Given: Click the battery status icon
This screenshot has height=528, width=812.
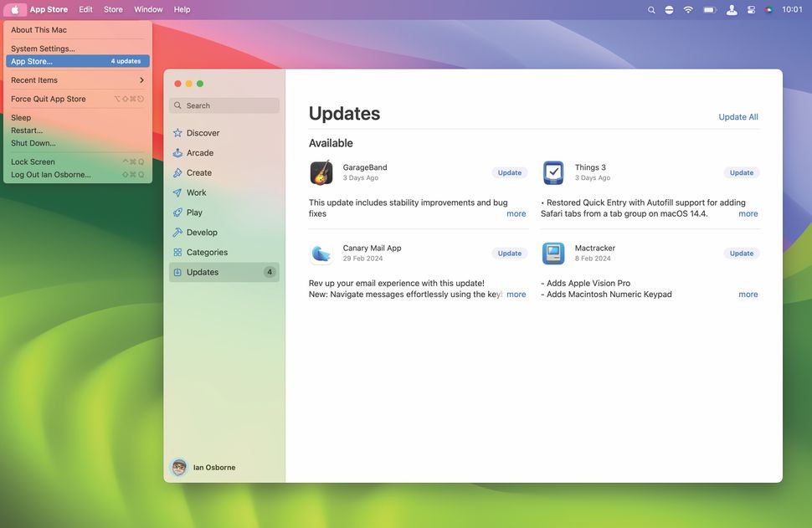Looking at the screenshot, I should coord(710,9).
